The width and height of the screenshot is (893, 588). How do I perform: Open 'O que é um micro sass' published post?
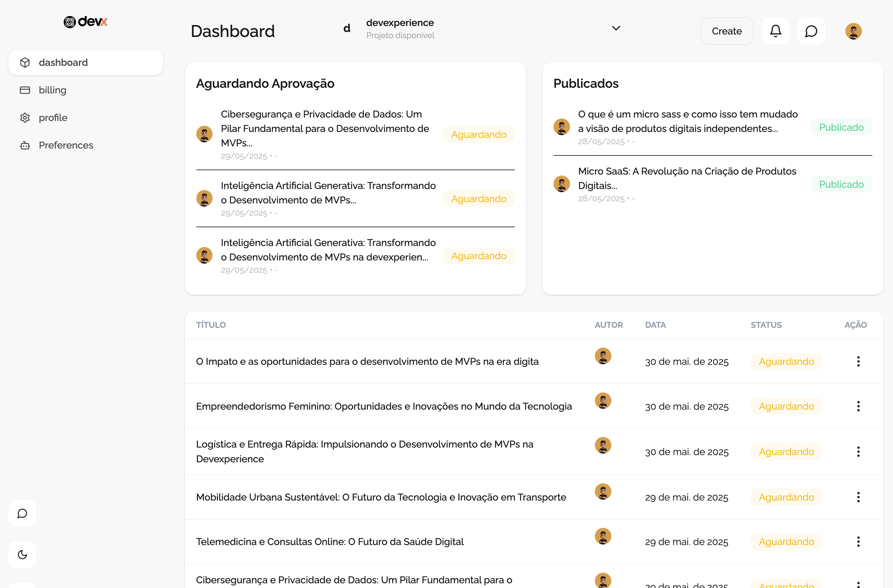tap(688, 122)
